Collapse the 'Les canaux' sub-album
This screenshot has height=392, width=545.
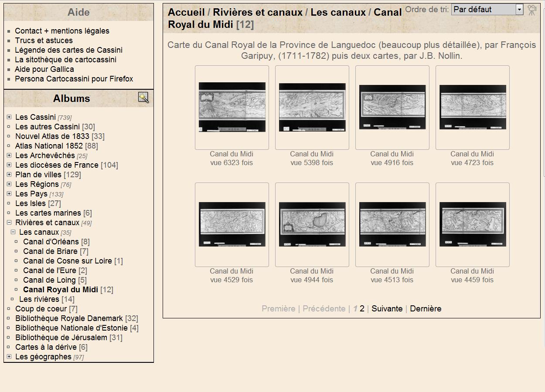pos(13,232)
